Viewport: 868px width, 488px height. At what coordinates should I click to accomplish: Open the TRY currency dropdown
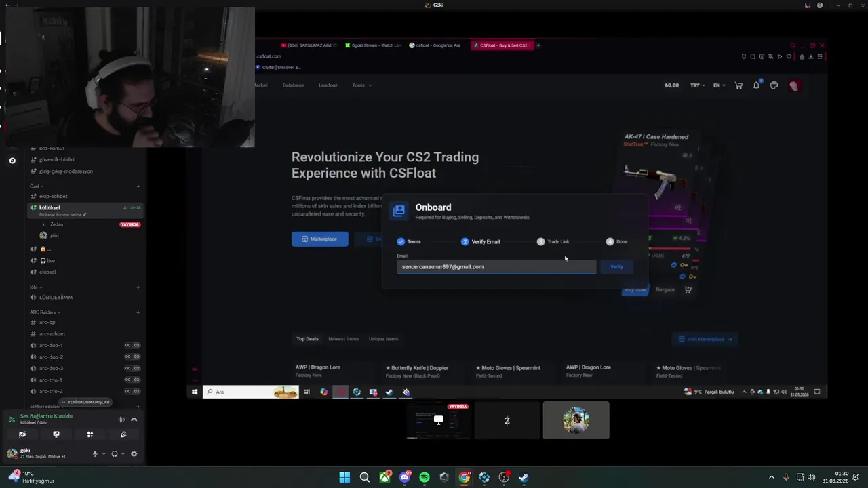697,85
